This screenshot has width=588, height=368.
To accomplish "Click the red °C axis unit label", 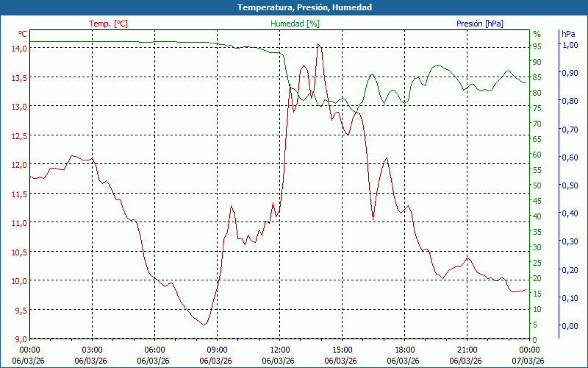I will 23,34.
